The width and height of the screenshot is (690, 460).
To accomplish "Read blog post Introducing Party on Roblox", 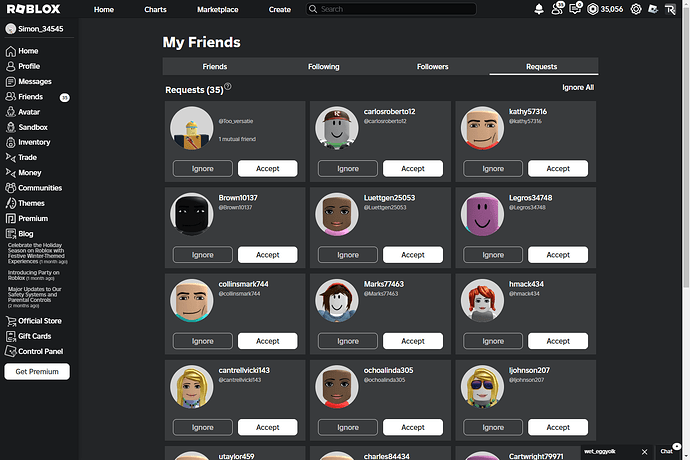I will click(33, 275).
